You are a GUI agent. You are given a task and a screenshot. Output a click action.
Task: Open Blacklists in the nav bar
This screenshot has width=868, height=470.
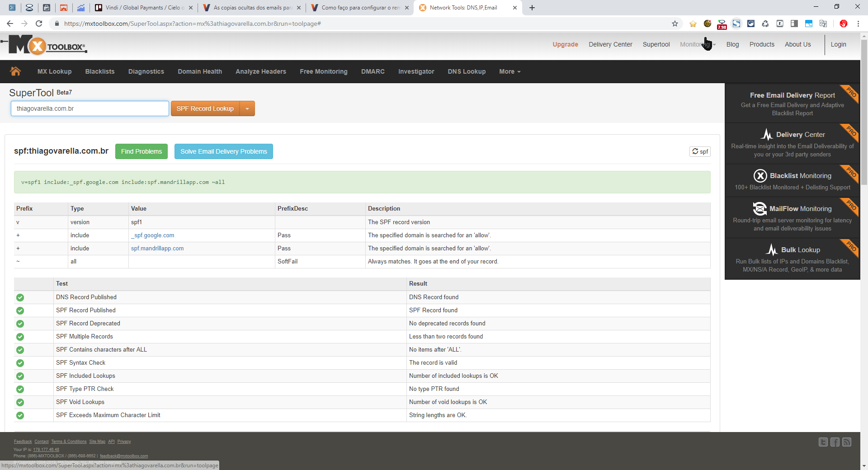[100, 71]
